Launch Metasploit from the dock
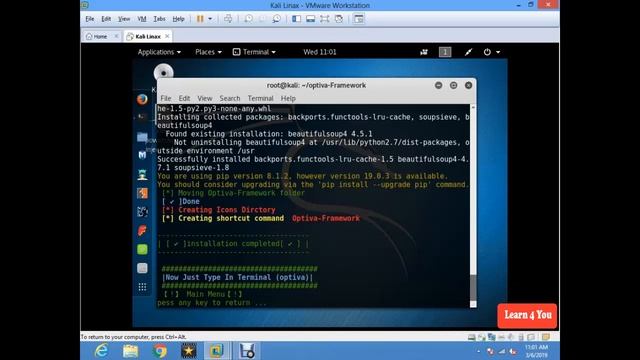 pos(142,155)
